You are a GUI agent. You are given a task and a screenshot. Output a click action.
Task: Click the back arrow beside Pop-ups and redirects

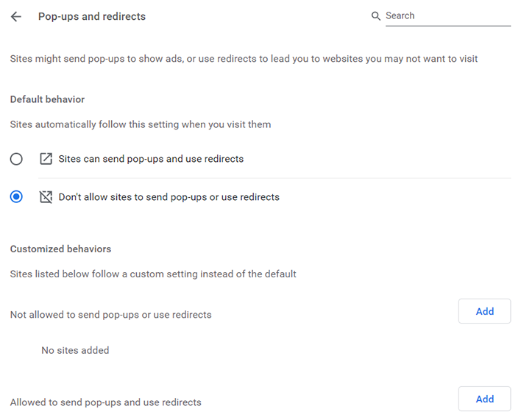(16, 16)
